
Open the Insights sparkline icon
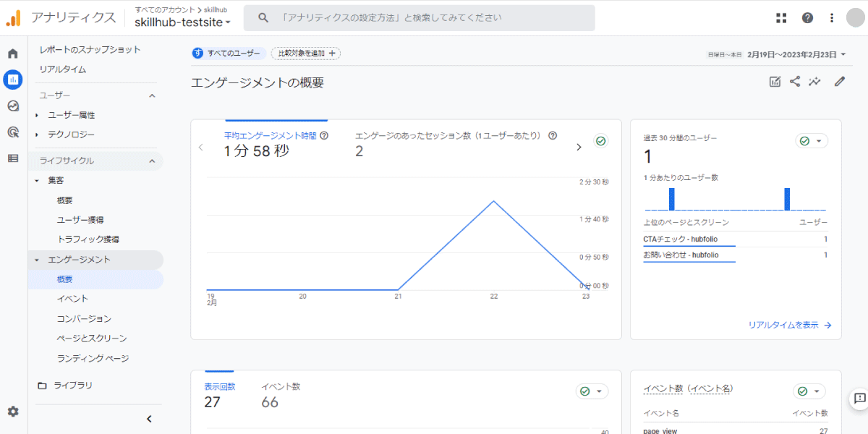tap(815, 82)
